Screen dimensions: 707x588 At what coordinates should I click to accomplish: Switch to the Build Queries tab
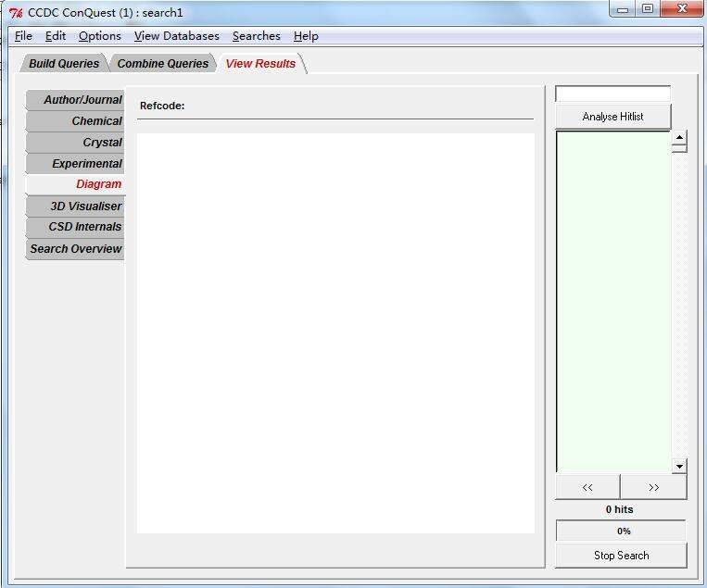[x=64, y=64]
